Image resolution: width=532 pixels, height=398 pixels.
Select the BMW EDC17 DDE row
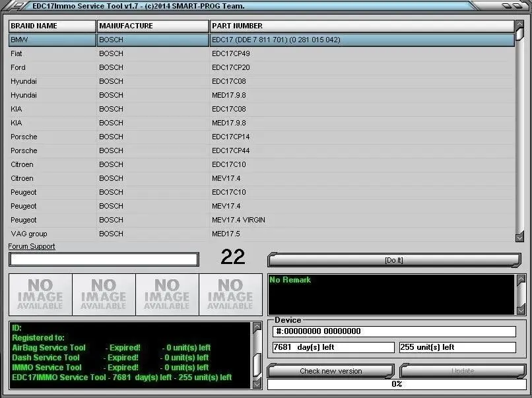[261, 40]
